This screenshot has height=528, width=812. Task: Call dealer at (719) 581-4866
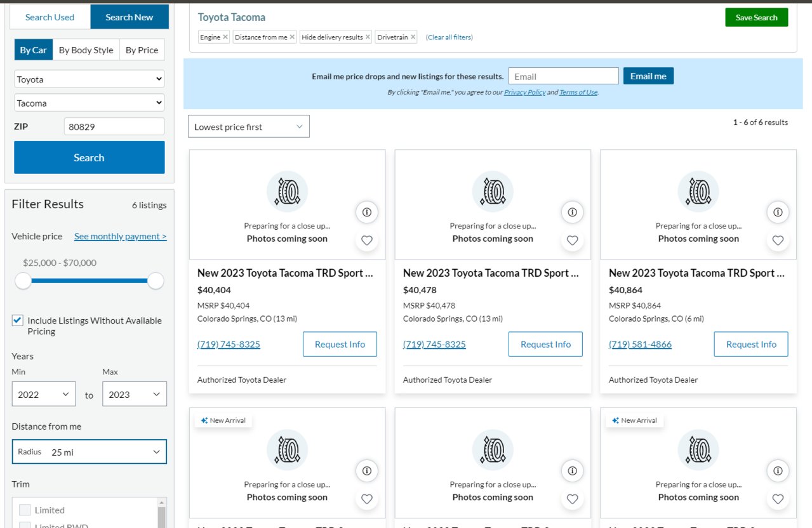click(640, 344)
